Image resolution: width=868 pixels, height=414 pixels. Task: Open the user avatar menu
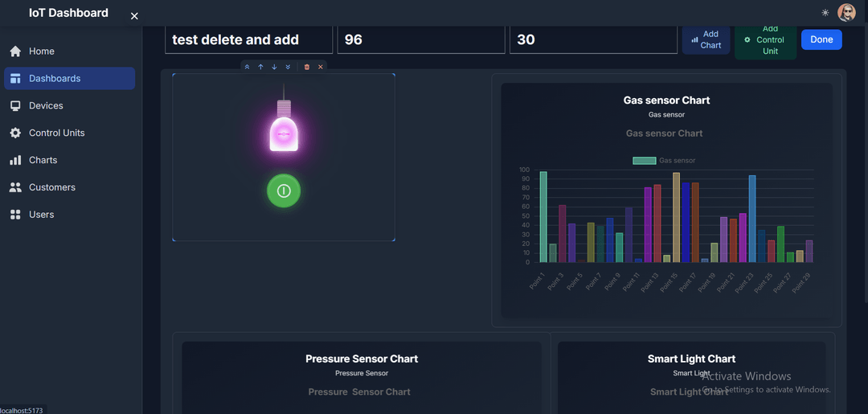pyautogui.click(x=846, y=13)
